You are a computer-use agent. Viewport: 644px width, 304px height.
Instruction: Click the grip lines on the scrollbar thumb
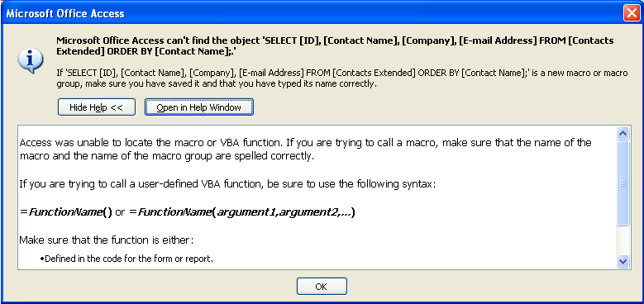click(x=623, y=183)
